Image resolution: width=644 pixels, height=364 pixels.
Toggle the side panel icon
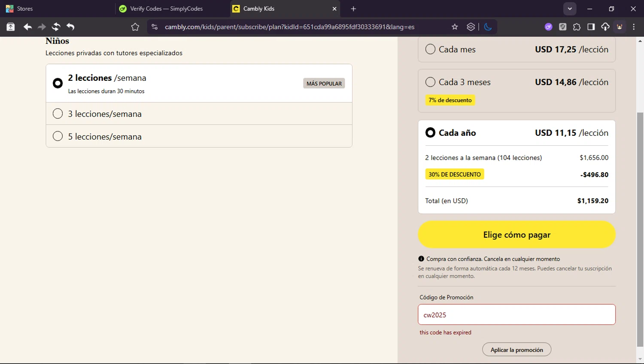(591, 27)
